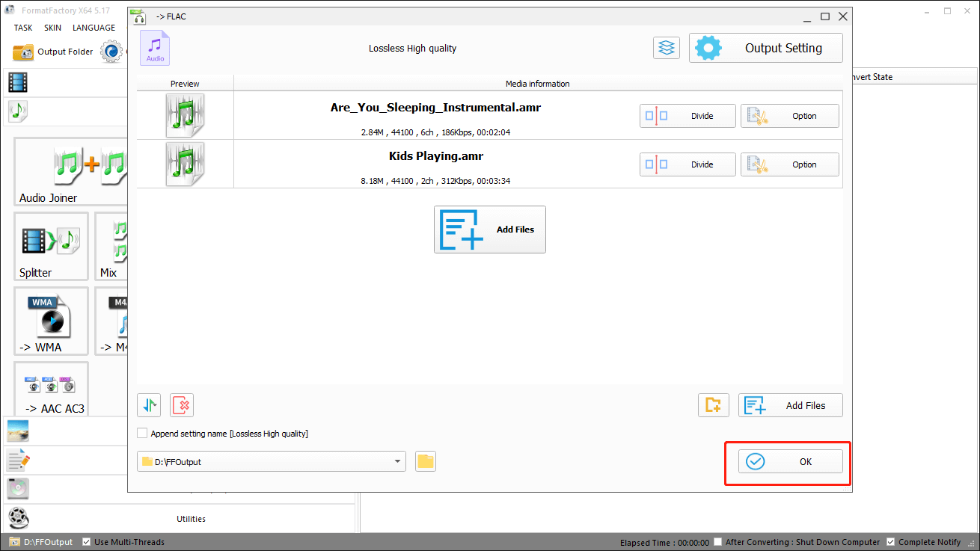
Task: Click D:\FFOutput in the status bar
Action: (x=42, y=542)
